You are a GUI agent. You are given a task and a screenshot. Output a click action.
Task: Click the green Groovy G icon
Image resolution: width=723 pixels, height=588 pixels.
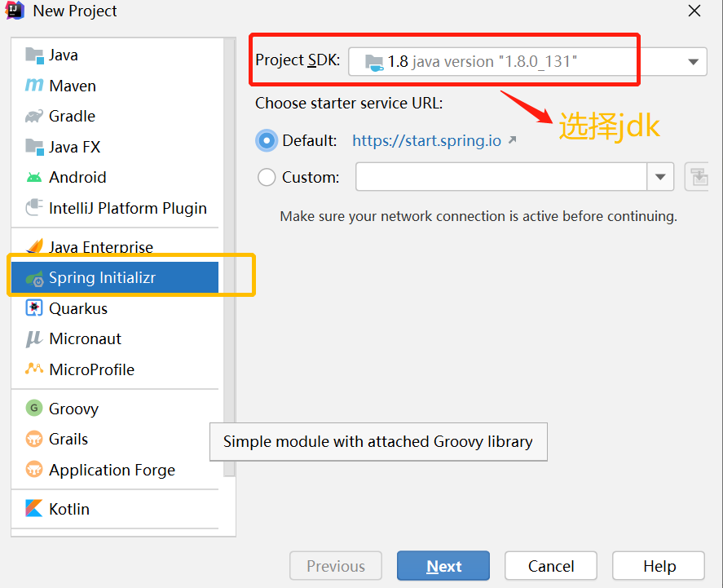34,408
